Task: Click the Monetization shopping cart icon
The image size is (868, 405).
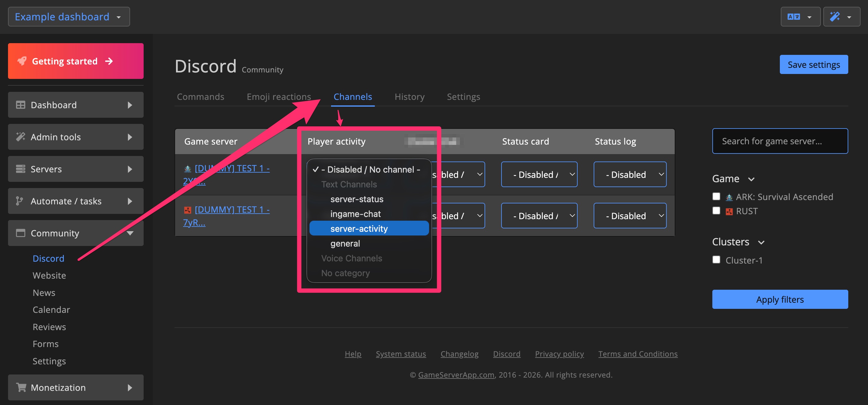Action: point(21,387)
